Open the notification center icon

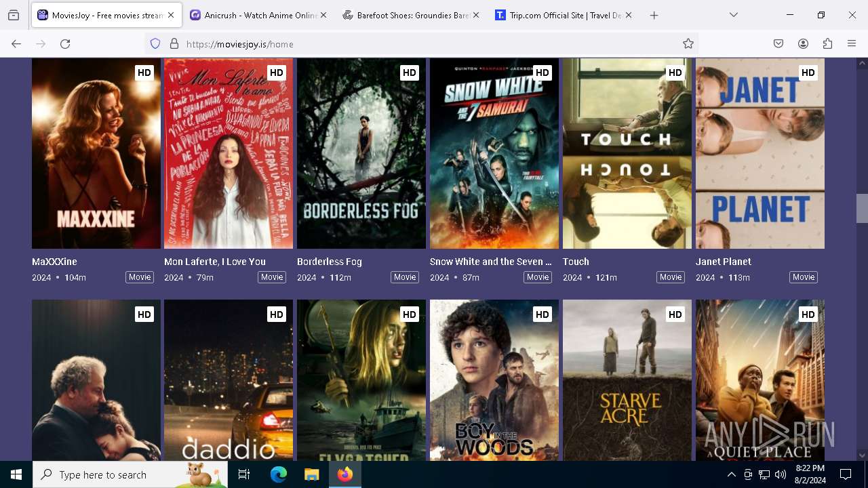click(846, 474)
